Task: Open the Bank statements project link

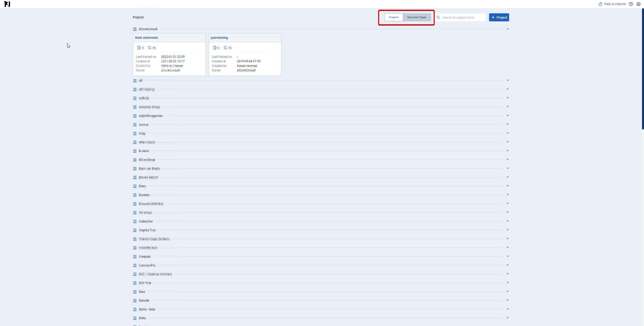Action: (146, 38)
